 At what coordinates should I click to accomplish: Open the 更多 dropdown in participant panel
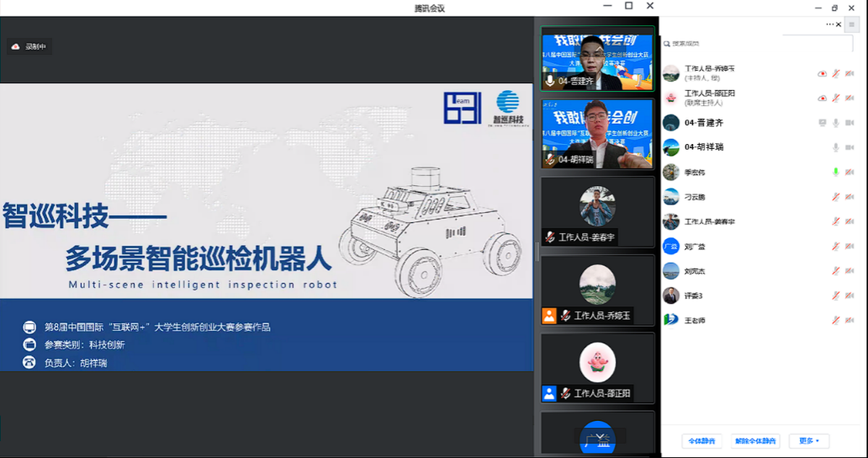pos(809,441)
